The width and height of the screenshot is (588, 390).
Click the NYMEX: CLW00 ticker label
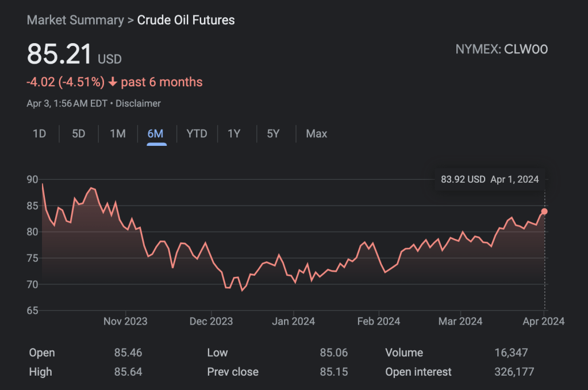pos(501,49)
